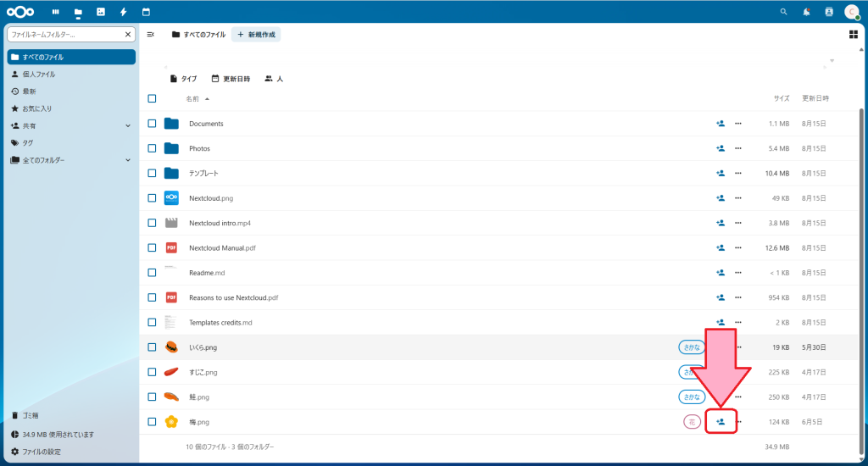The width and height of the screenshot is (868, 466).
Task: Open the Activity lightning icon
Action: (124, 12)
